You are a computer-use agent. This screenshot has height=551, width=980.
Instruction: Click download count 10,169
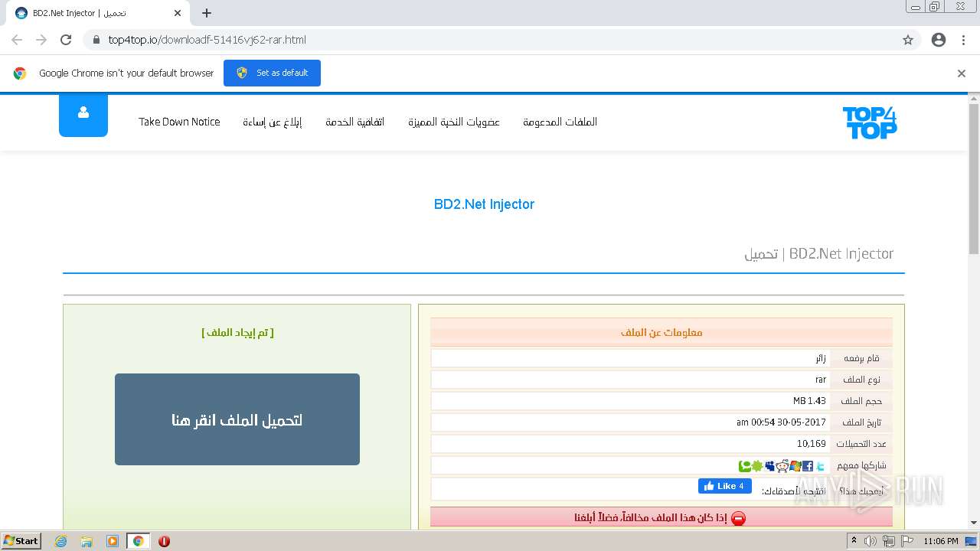812,444
